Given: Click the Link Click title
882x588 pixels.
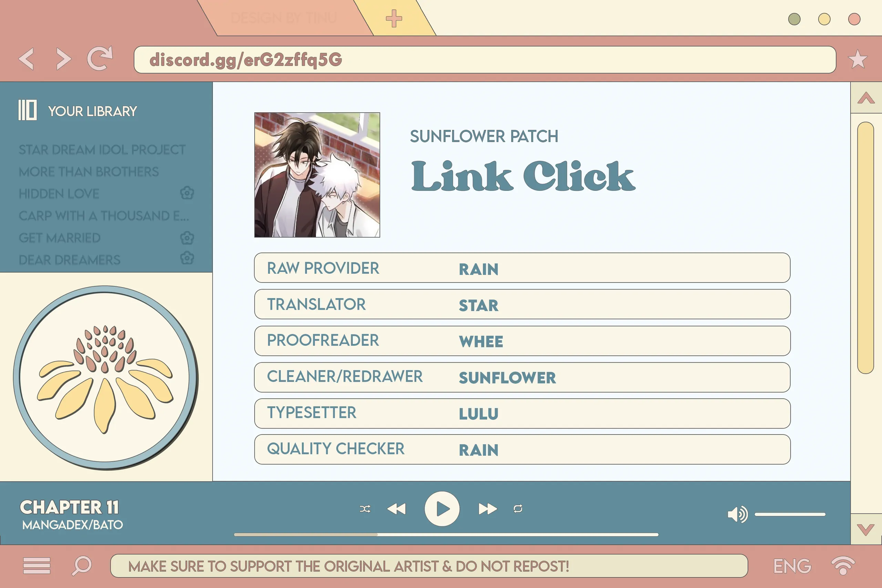Looking at the screenshot, I should 523,176.
